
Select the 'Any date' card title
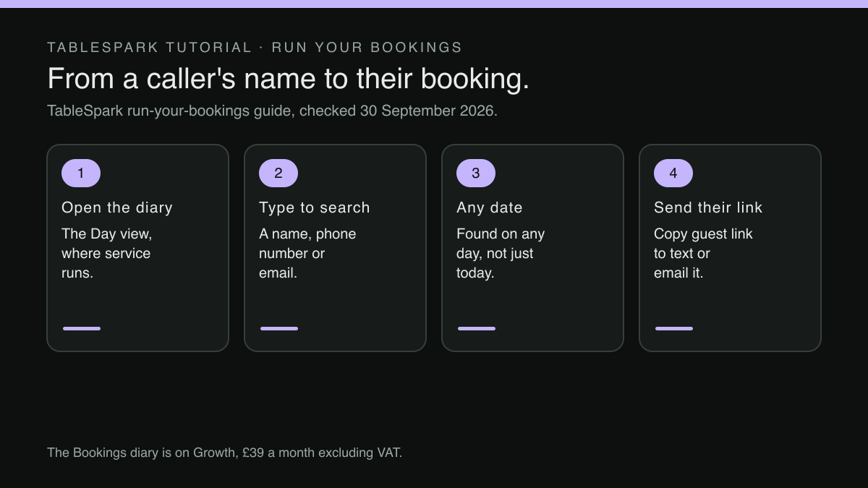point(490,207)
